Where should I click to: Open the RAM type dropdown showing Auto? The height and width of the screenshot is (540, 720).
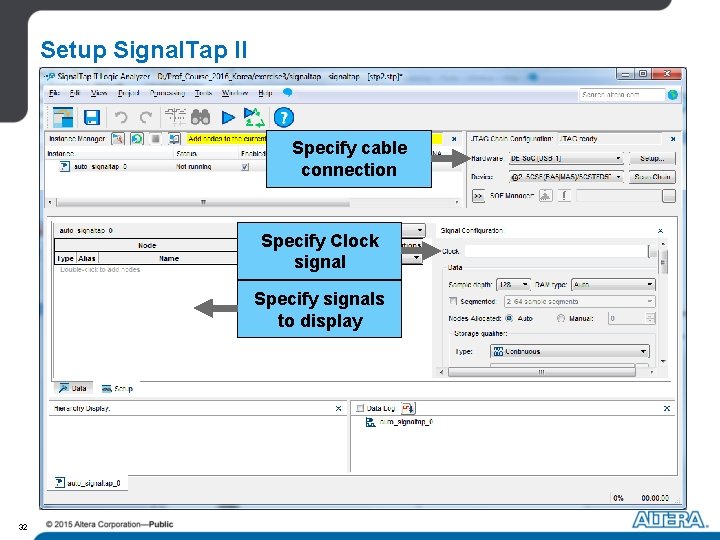point(613,285)
